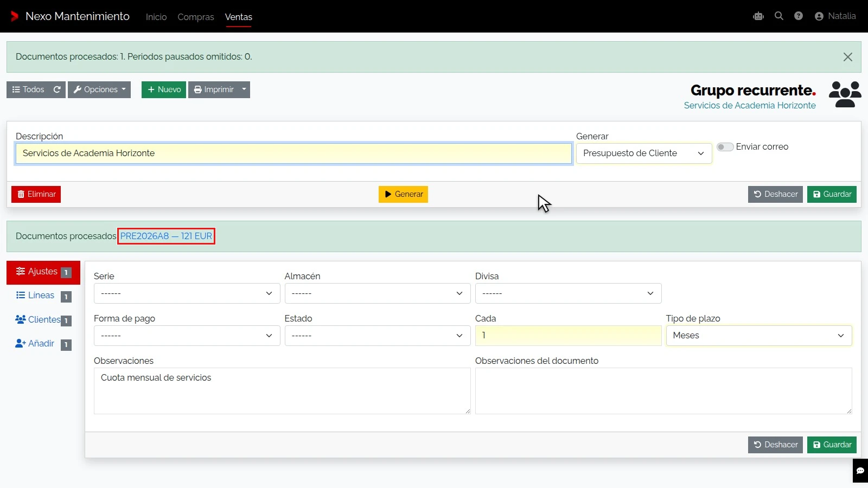Open Natalia user account menu
Viewport: 868px width, 488px height.
(x=835, y=16)
